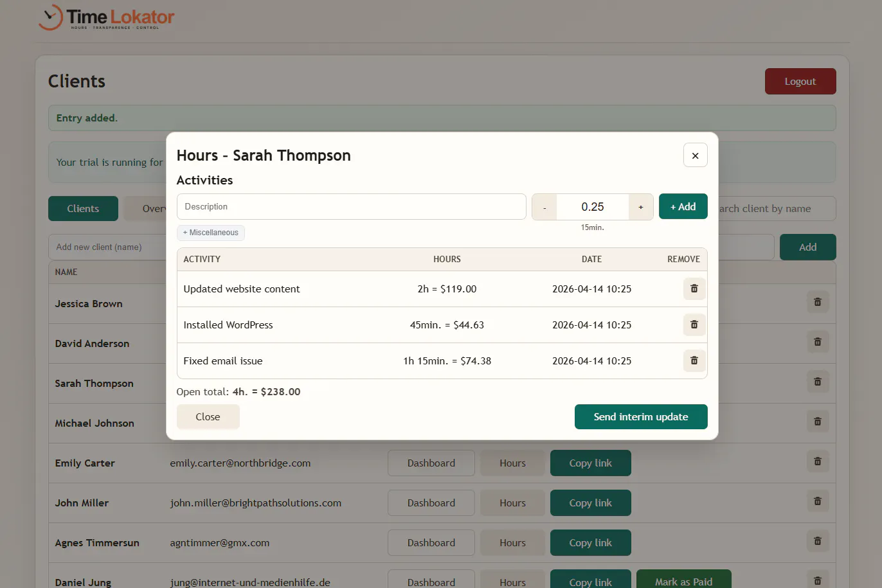Copy link for John Miller
Viewport: 882px width, 588px height.
click(591, 503)
